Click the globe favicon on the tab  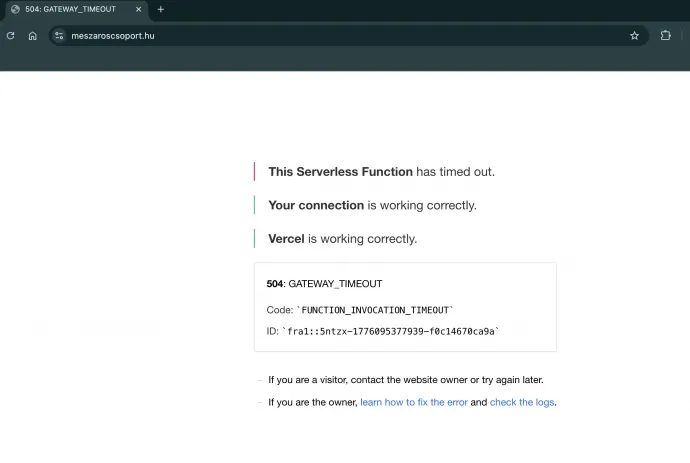(x=15, y=9)
